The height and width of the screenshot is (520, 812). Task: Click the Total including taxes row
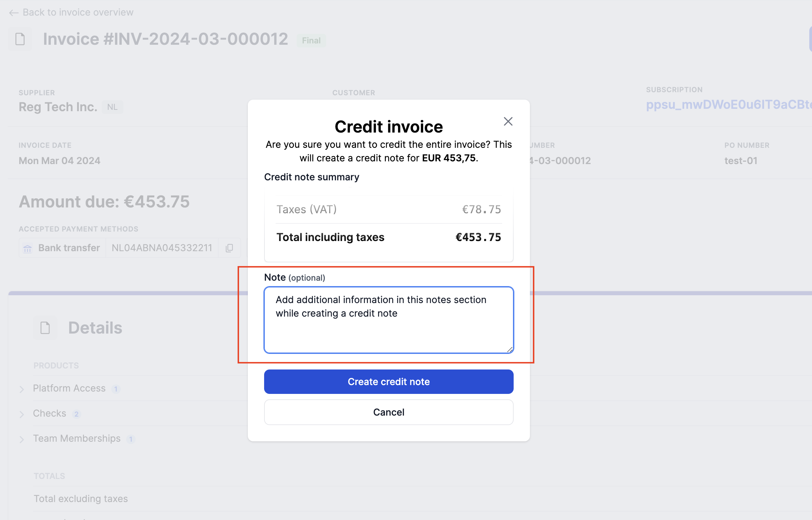point(389,237)
